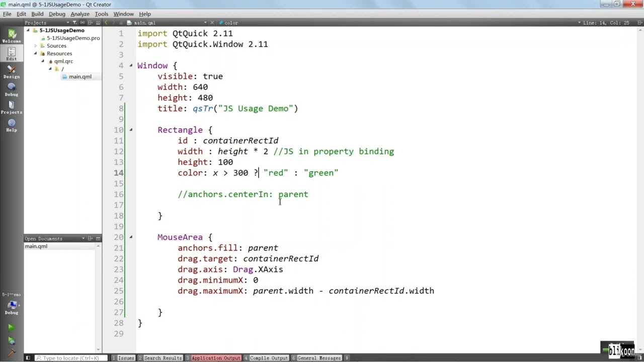Collapse the slash prefix folder node
The height and width of the screenshot is (362, 644).
50,69
